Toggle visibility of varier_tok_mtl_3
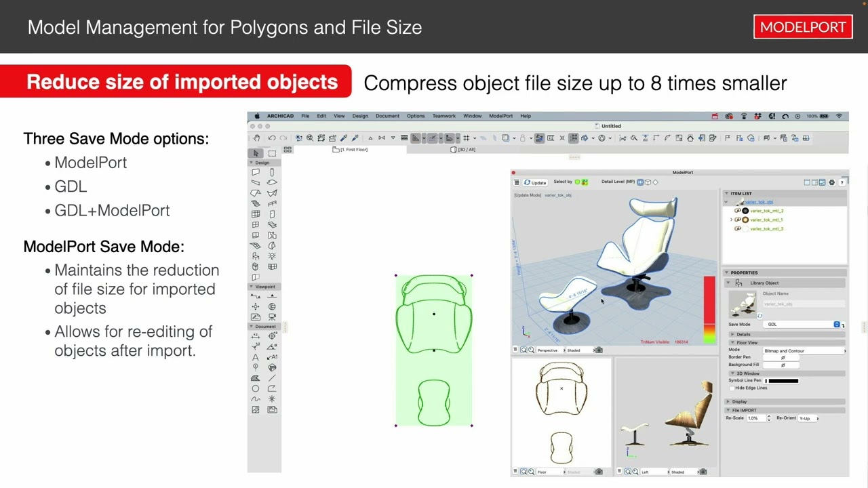868x488 pixels. 737,228
